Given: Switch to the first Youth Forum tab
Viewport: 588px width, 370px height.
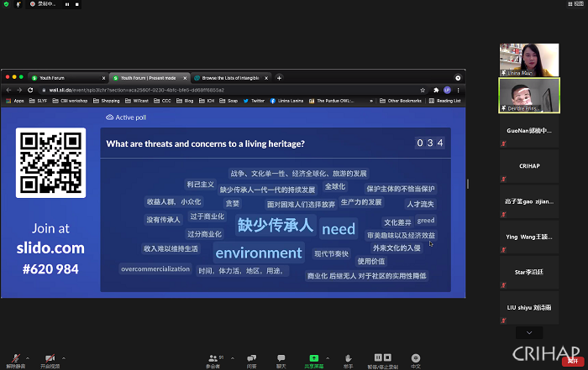Looking at the screenshot, I should [x=67, y=77].
